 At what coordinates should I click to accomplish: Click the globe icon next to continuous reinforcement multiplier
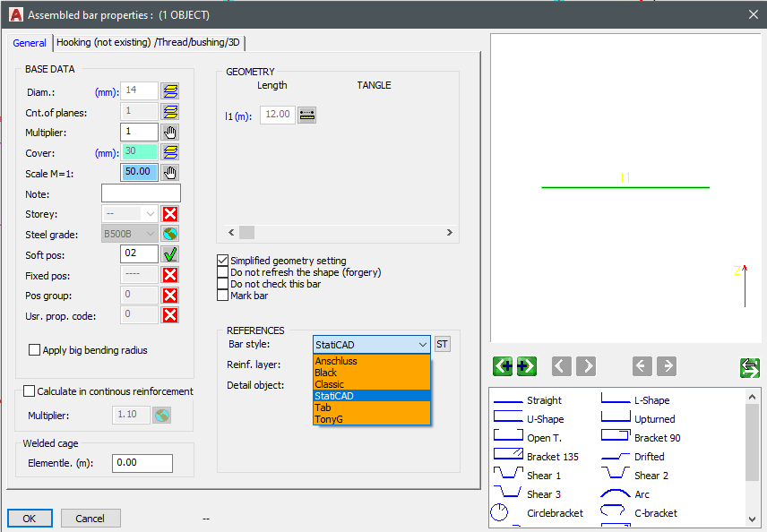[162, 416]
